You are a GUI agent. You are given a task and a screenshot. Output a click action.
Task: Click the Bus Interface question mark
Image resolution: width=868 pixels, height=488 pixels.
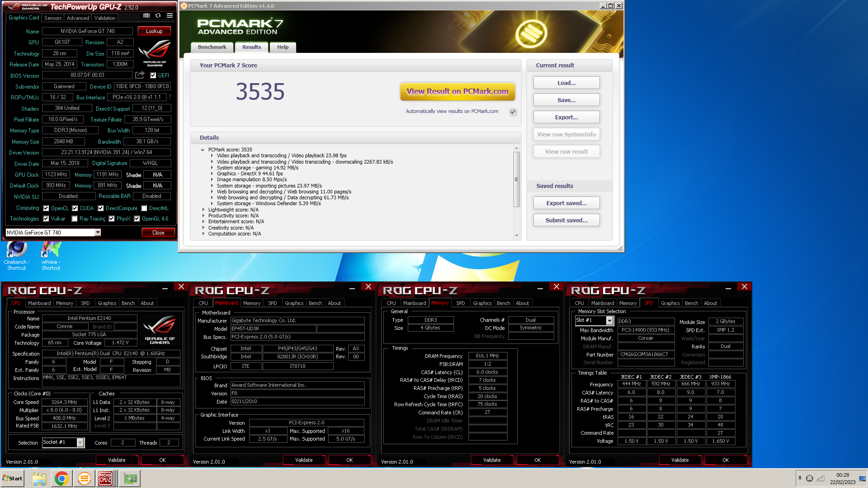tap(170, 97)
